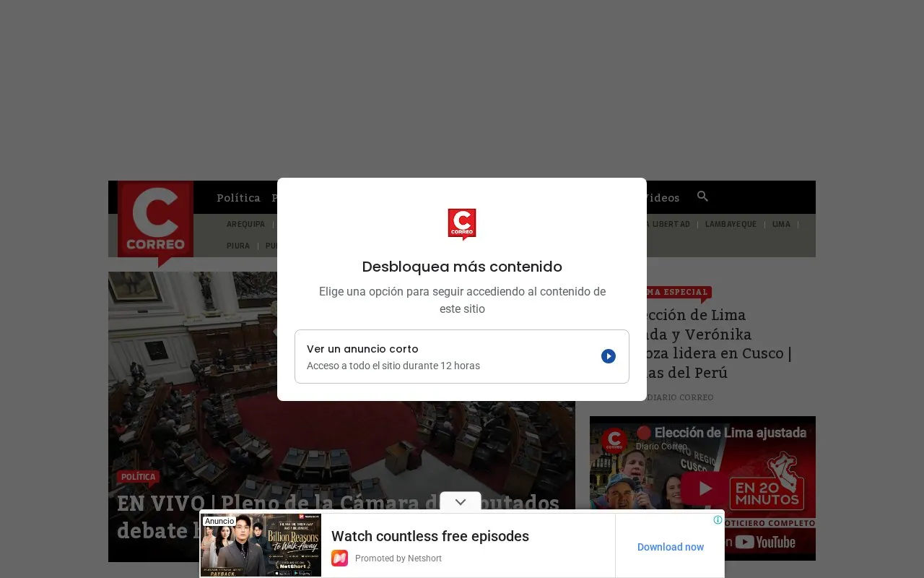This screenshot has width=924, height=578.
Task: Open Lambayeque regional section
Action: pyautogui.click(x=731, y=225)
